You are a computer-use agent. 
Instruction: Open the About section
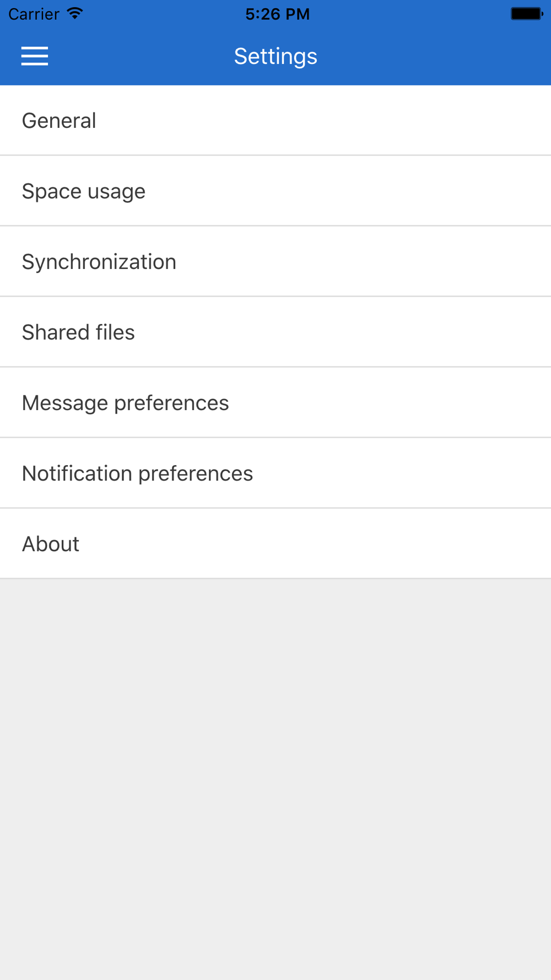tap(275, 543)
